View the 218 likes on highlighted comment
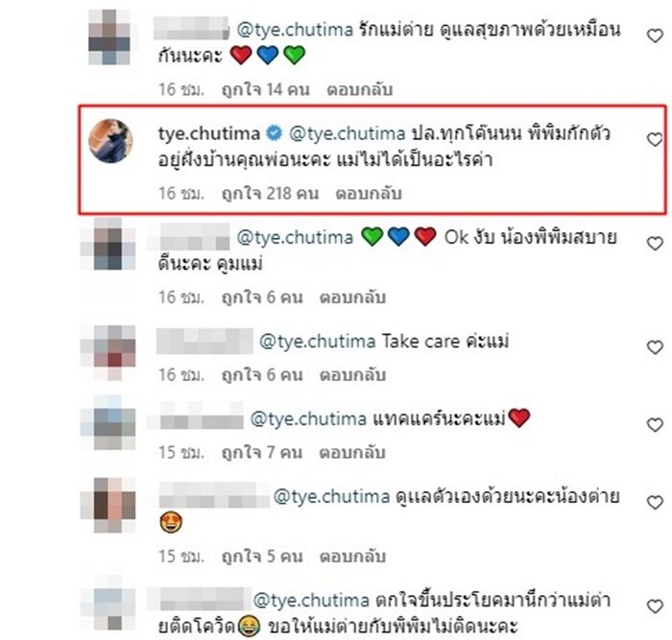 click(x=270, y=194)
